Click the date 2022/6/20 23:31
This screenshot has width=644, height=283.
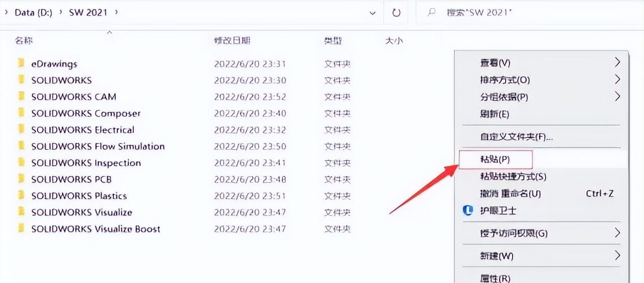pos(250,64)
